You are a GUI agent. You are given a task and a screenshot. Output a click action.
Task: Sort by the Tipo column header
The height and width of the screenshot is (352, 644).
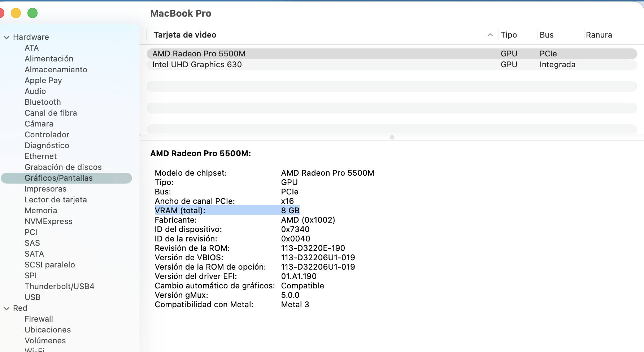coord(509,35)
